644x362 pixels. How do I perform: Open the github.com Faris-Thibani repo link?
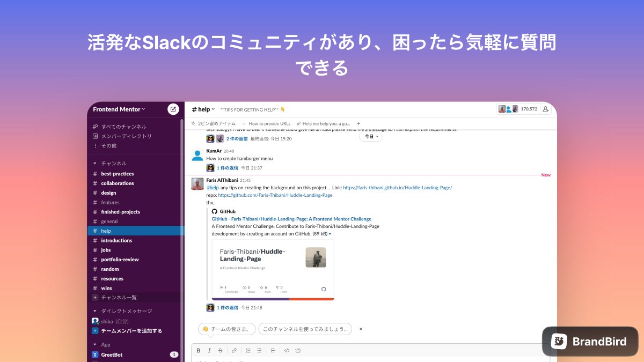click(275, 195)
